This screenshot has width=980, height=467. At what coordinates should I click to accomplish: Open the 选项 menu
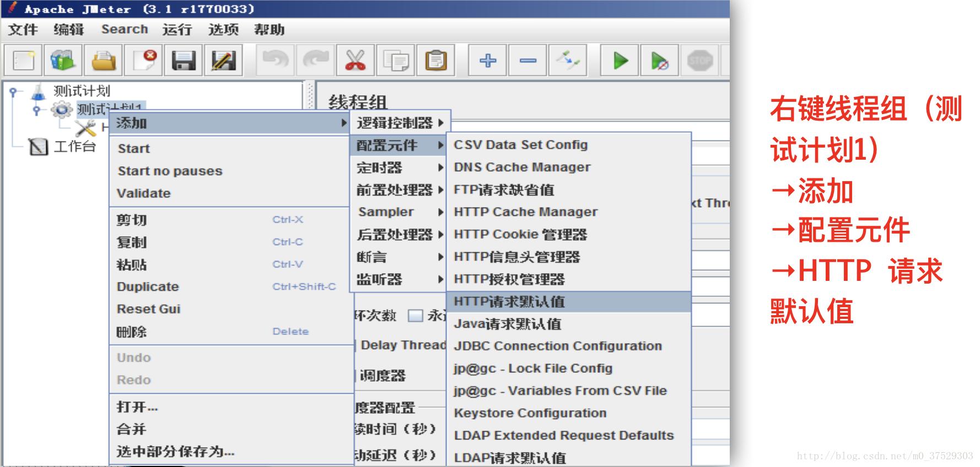pos(223,29)
